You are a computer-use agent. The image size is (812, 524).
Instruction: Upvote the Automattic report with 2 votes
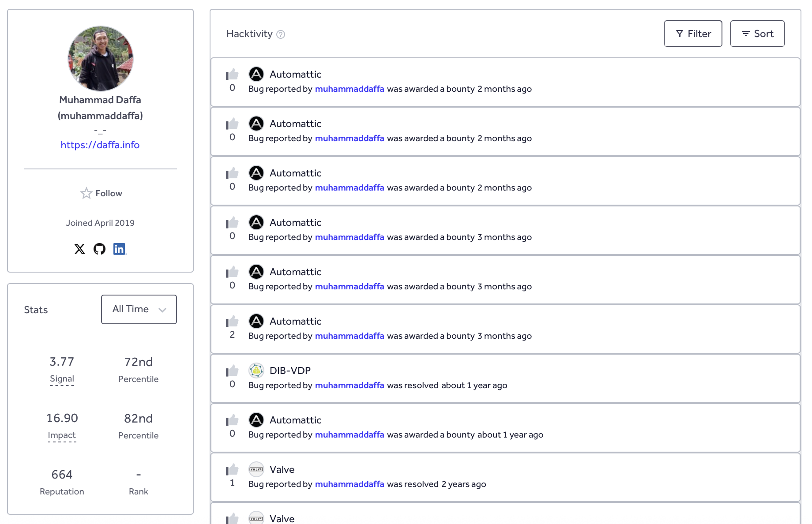pos(232,321)
